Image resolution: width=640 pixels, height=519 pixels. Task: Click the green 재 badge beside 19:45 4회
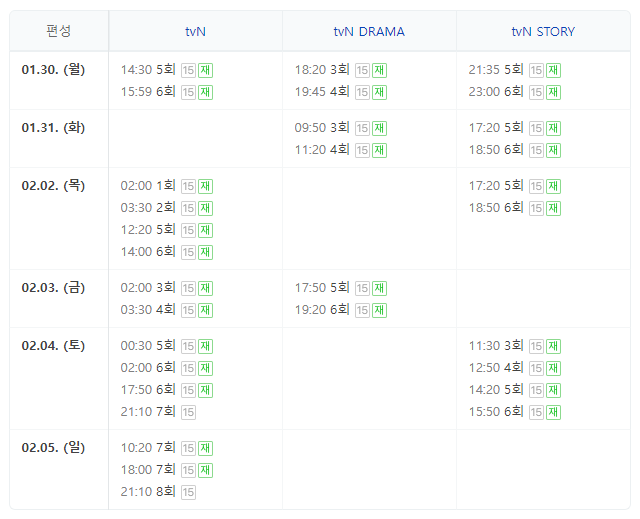tap(380, 92)
